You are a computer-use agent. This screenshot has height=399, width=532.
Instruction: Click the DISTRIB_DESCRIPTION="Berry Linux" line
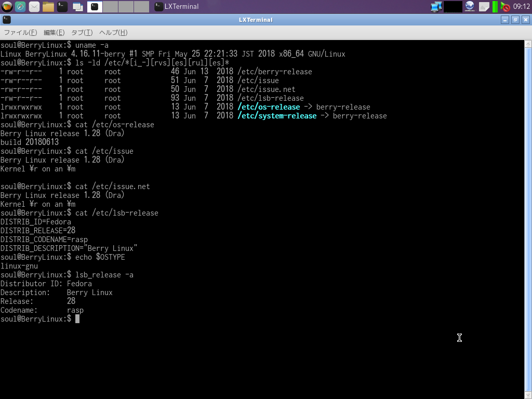(x=69, y=248)
